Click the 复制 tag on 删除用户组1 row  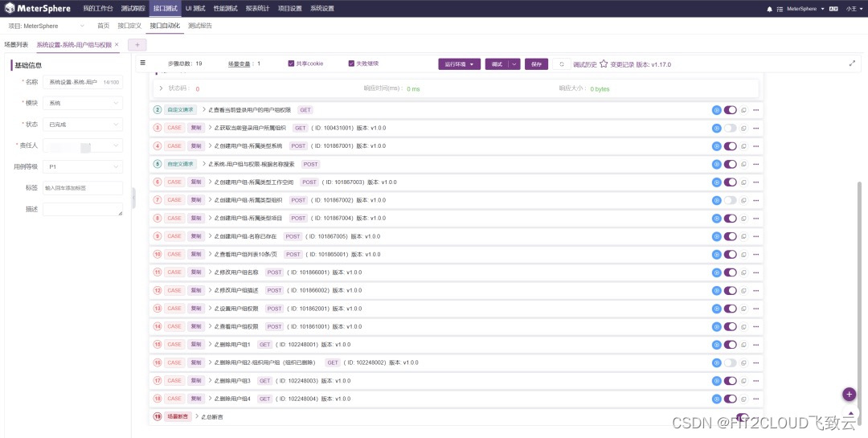coord(196,345)
